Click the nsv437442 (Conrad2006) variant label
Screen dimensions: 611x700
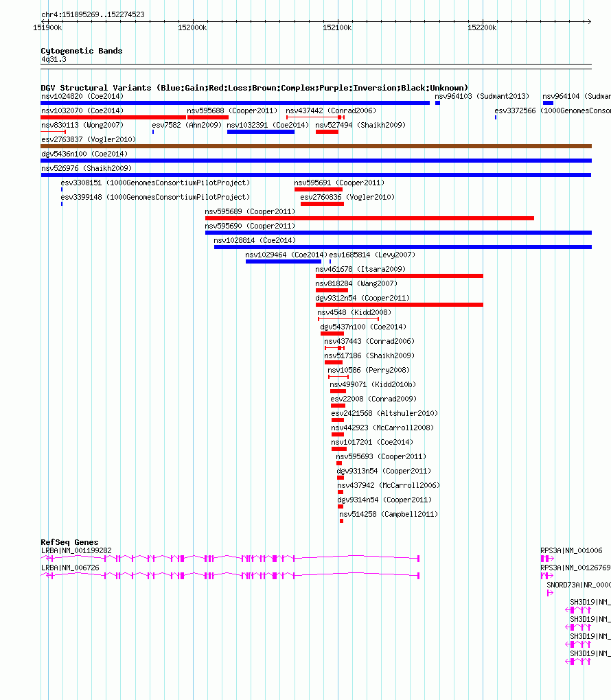[x=331, y=110]
